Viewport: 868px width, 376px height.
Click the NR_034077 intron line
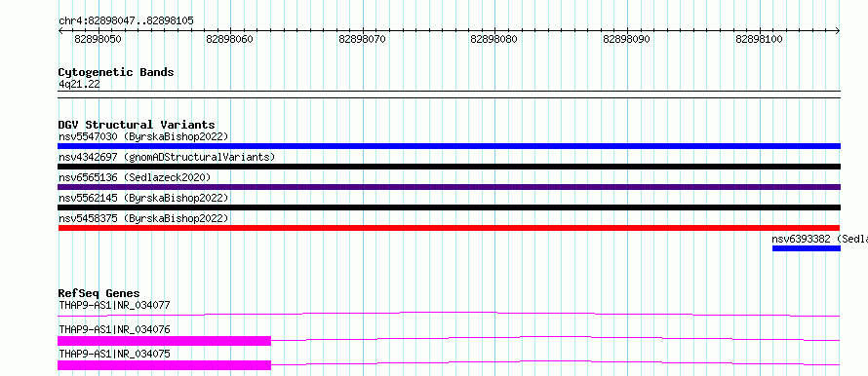point(449,314)
